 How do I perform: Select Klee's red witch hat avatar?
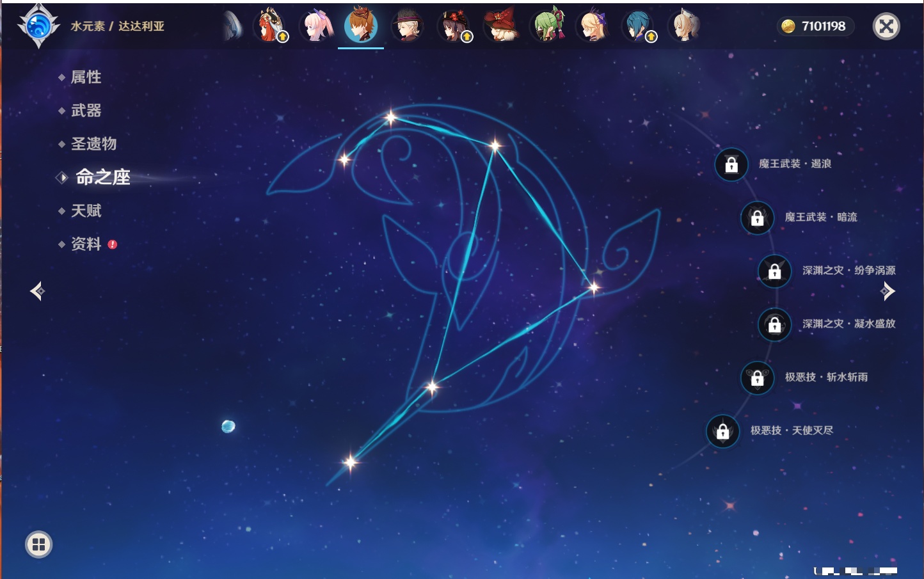coord(501,26)
